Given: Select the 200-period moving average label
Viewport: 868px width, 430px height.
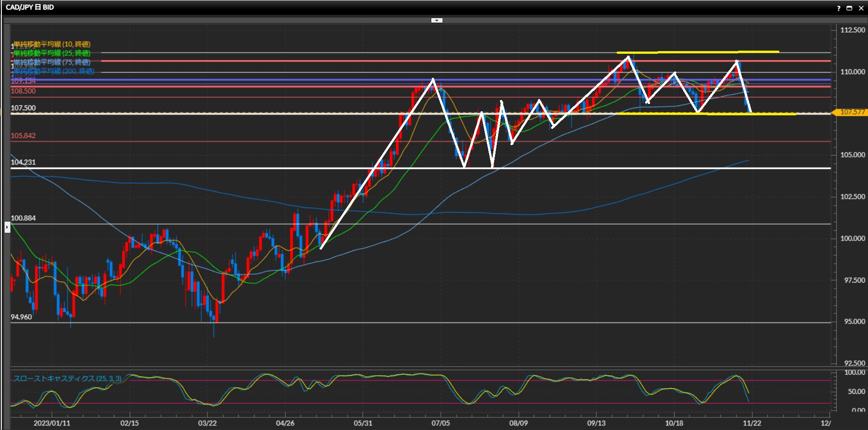Looking at the screenshot, I should [54, 71].
